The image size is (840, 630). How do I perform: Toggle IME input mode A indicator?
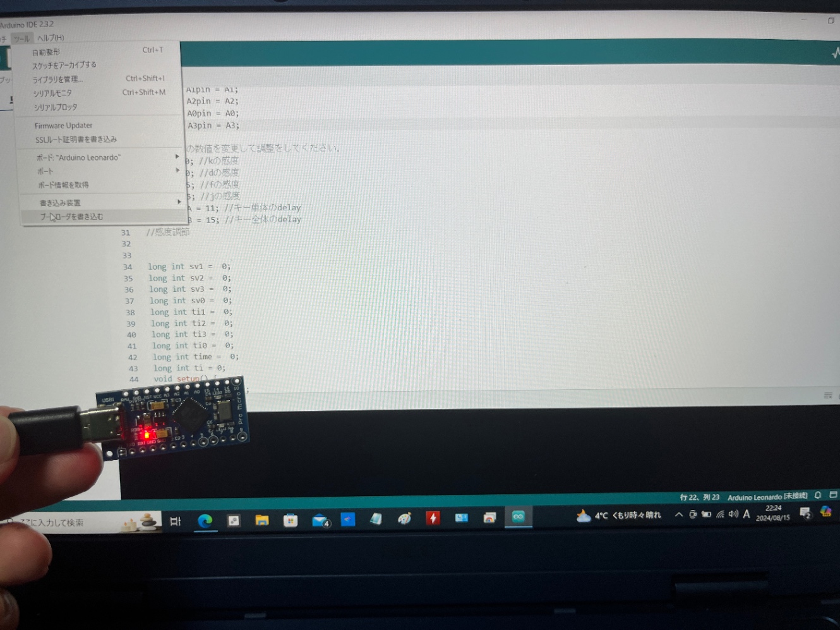point(747,514)
